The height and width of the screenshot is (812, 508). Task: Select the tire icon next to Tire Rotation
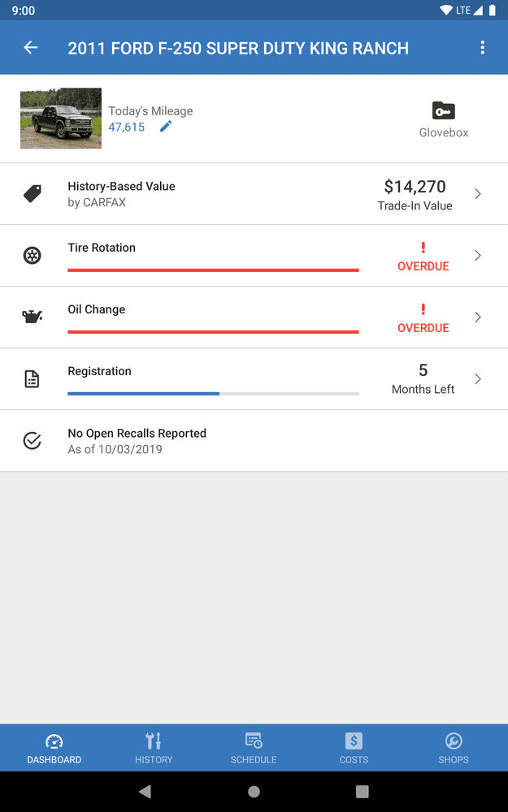(x=33, y=255)
